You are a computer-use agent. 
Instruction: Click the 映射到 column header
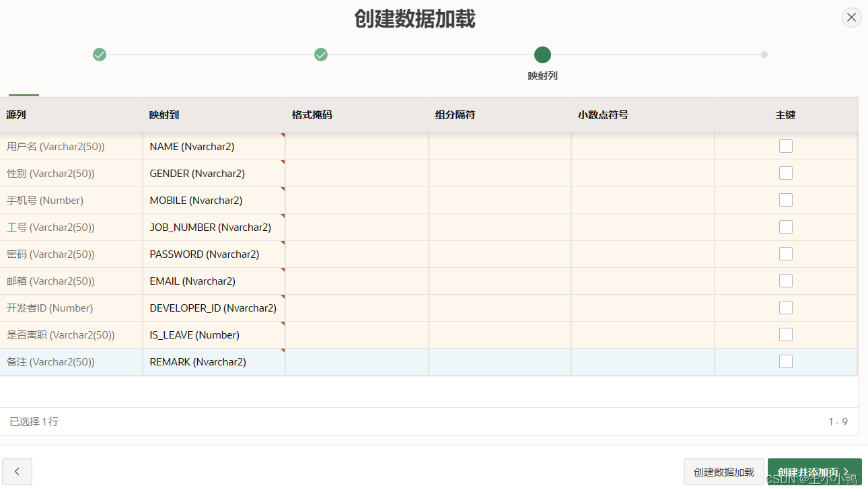[x=214, y=115]
